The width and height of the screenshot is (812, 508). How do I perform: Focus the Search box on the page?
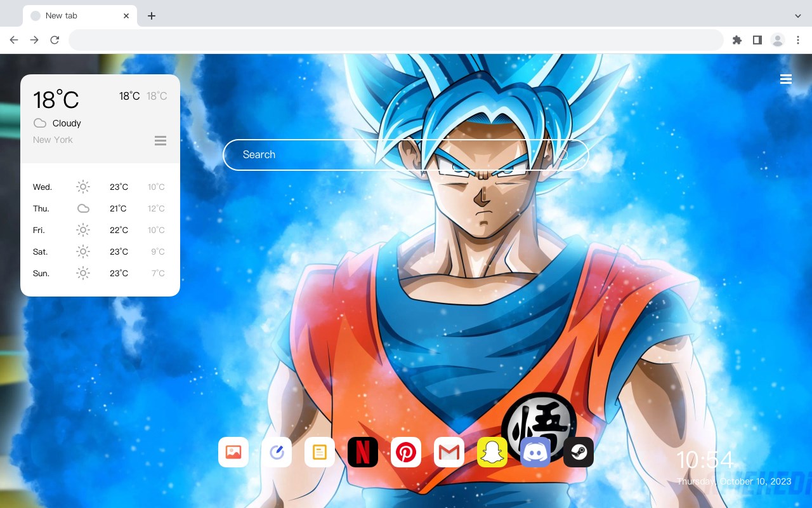tap(406, 155)
